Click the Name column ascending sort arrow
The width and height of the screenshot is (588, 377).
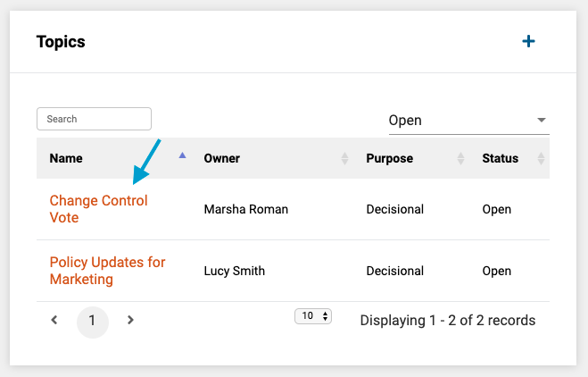183,155
